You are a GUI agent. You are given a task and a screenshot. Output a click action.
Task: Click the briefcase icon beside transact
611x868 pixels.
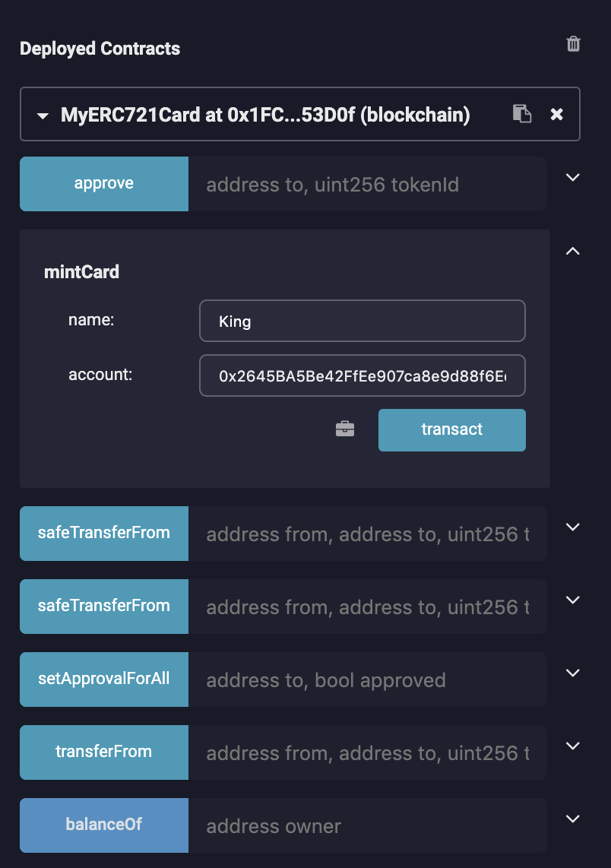[345, 429]
